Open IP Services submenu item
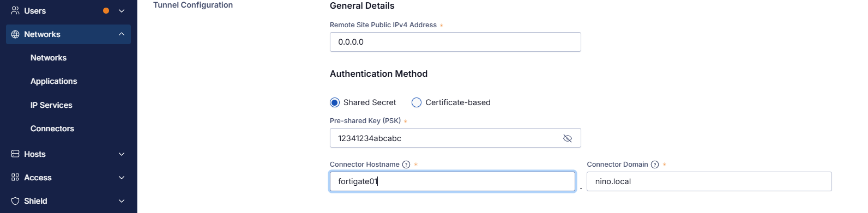Viewport: 868px width, 213px height. point(51,105)
